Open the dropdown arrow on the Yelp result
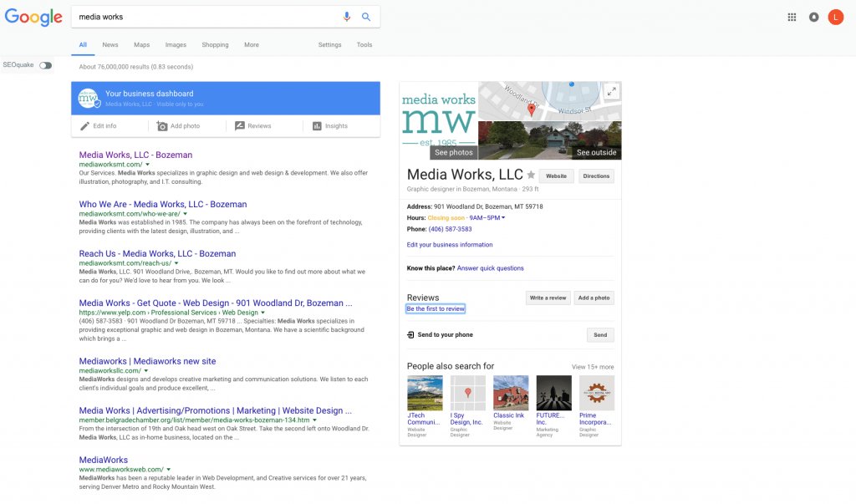The width and height of the screenshot is (856, 504). (263, 313)
